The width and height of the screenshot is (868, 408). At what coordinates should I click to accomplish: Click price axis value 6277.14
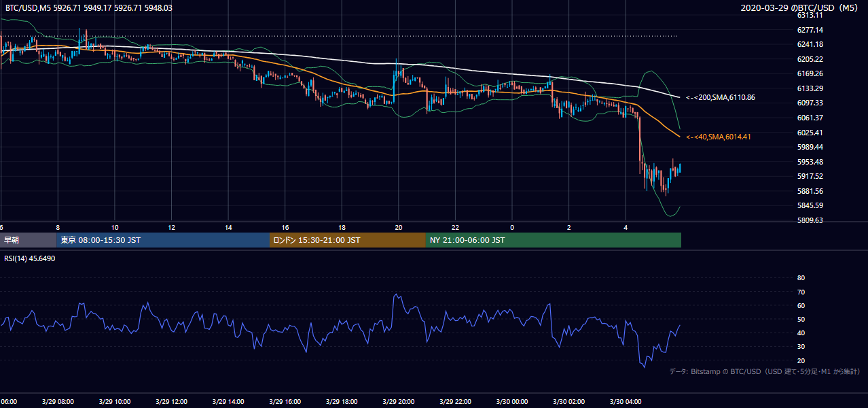(810, 30)
